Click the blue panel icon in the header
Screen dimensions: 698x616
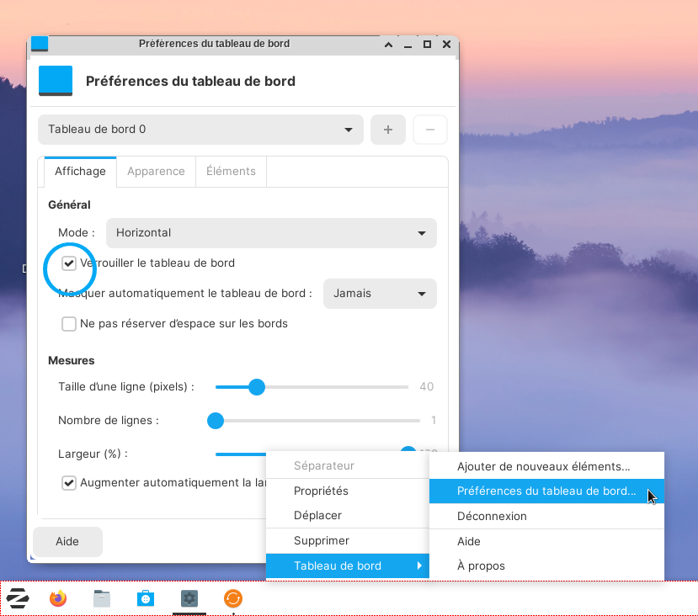56,82
